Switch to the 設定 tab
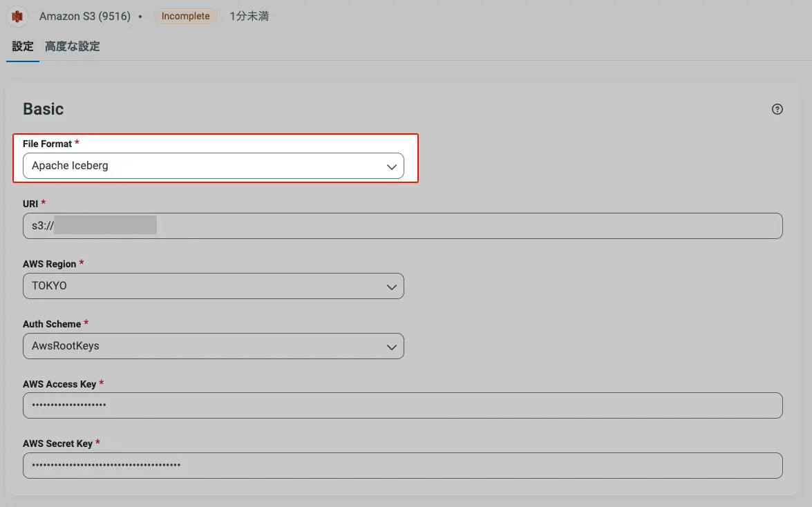This screenshot has height=507, width=812. 22,46
